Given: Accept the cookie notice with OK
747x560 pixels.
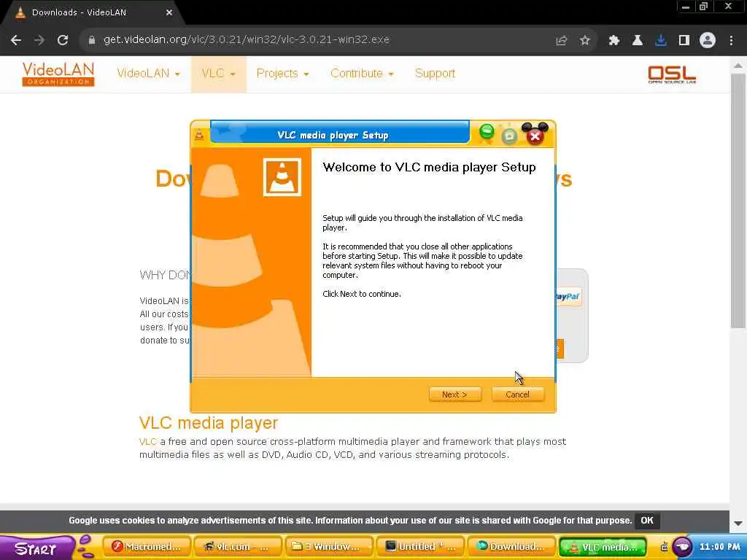Looking at the screenshot, I should 647,521.
